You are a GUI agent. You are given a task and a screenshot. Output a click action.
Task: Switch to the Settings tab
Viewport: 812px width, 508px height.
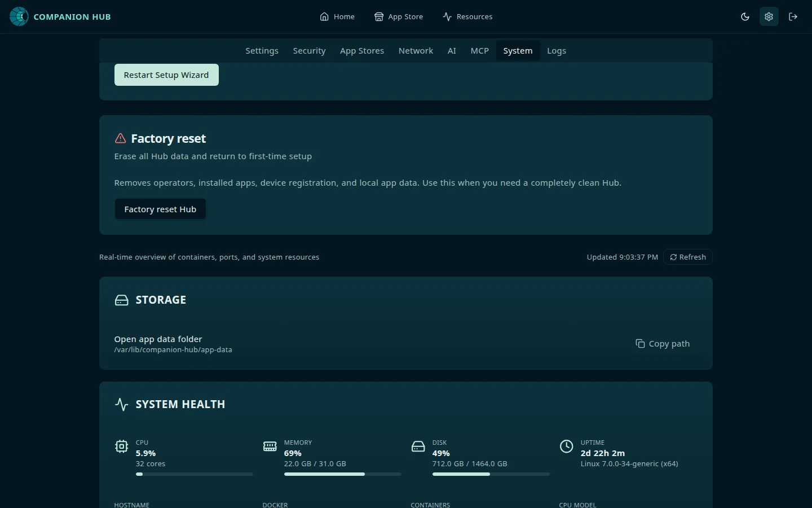point(262,50)
